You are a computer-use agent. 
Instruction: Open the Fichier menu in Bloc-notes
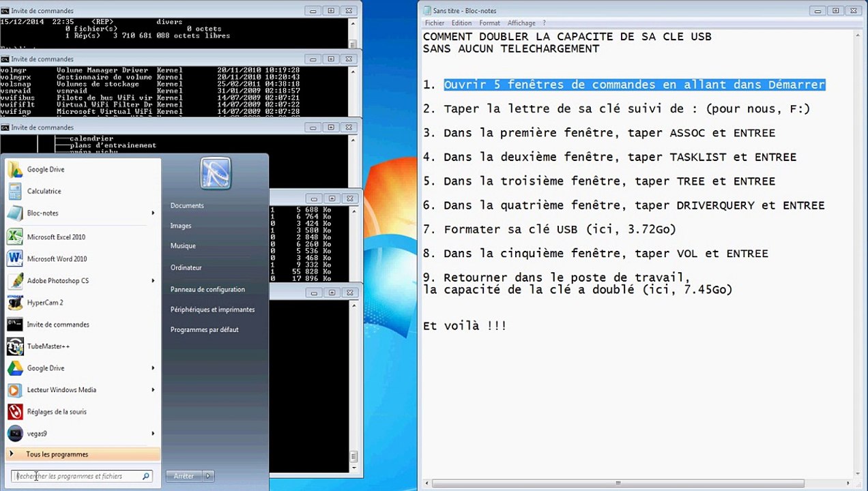(434, 23)
